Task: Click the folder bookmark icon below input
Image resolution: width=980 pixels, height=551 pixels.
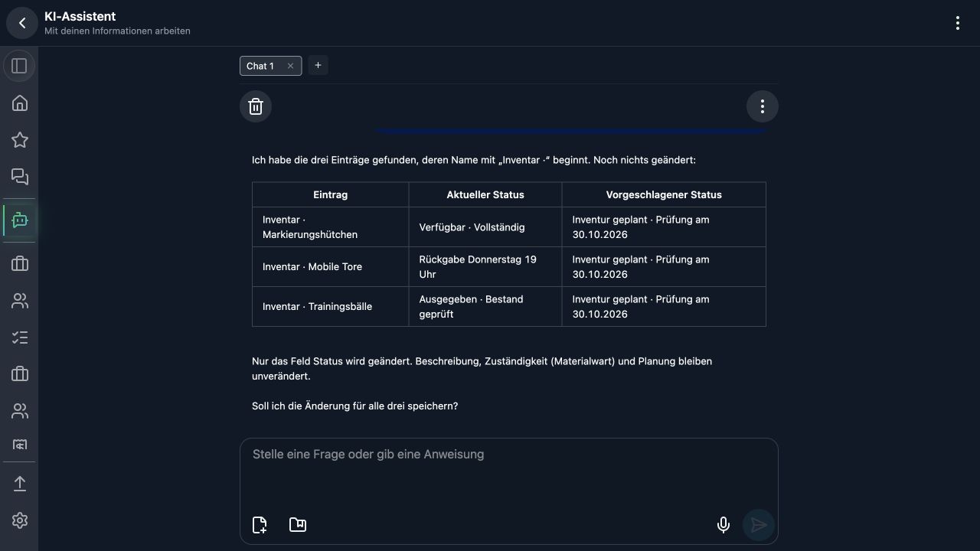Action: (x=298, y=524)
